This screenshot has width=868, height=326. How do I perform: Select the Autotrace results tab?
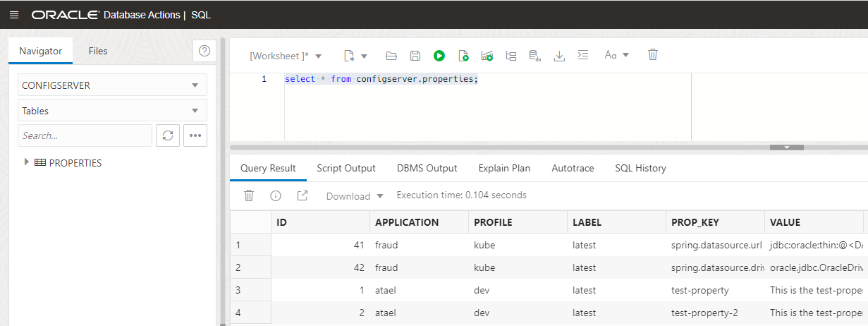tap(573, 168)
